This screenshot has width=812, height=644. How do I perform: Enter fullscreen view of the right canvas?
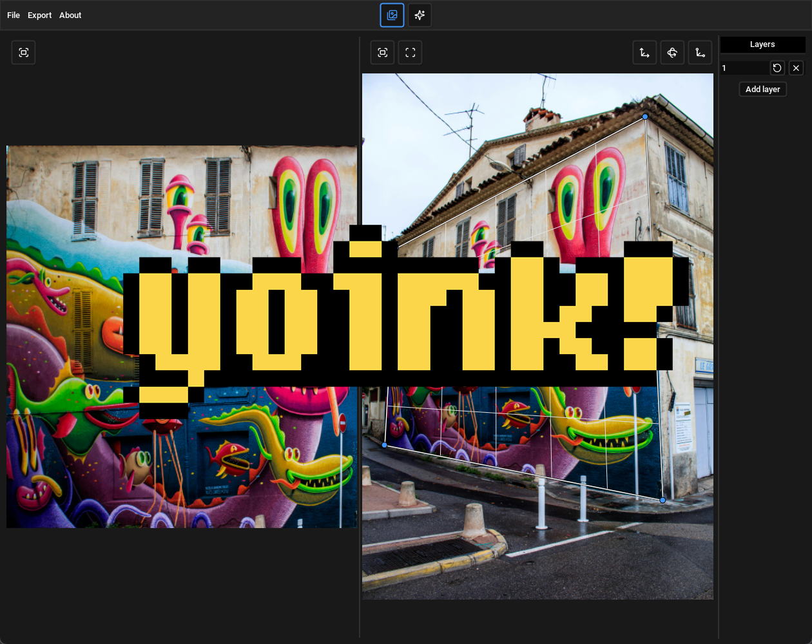point(410,52)
